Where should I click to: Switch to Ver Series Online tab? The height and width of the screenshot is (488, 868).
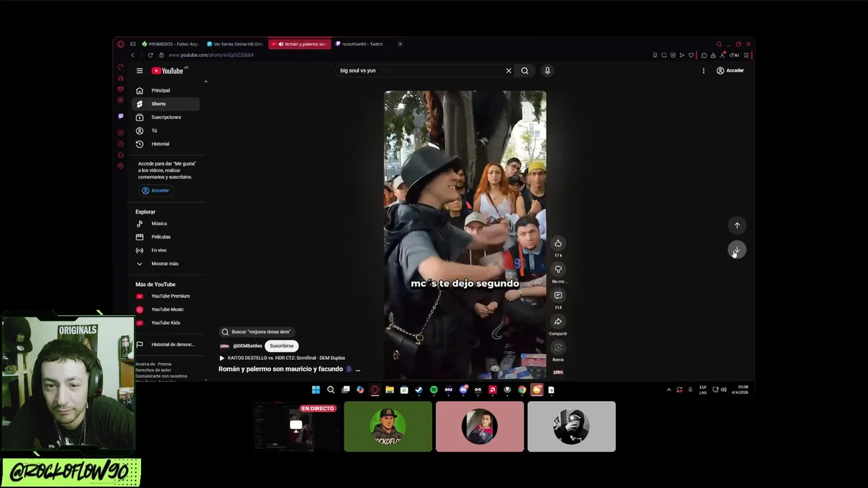click(x=235, y=44)
